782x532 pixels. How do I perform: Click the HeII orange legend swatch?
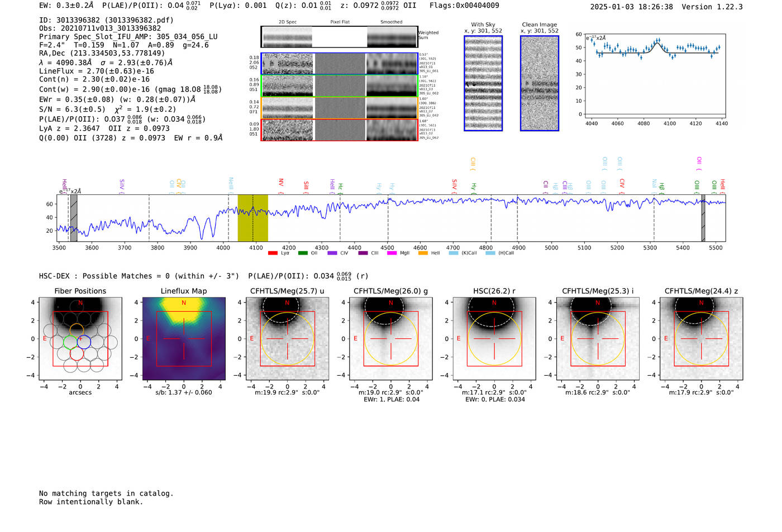[423, 253]
